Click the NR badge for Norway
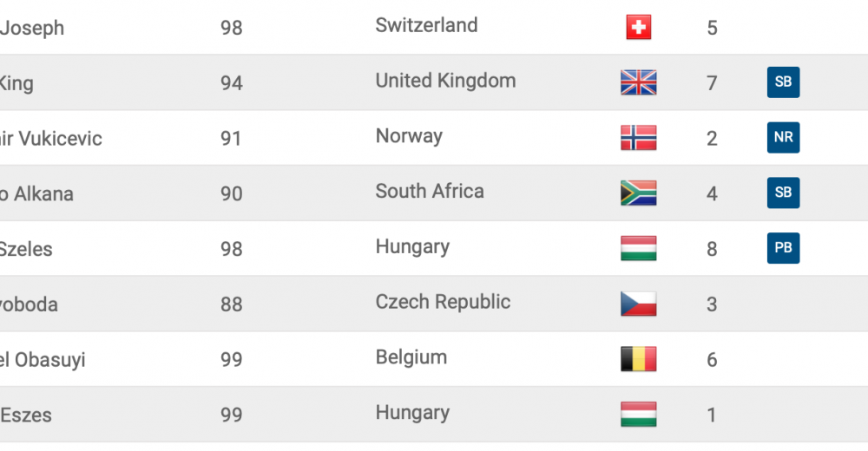The height and width of the screenshot is (451, 868). click(x=783, y=137)
